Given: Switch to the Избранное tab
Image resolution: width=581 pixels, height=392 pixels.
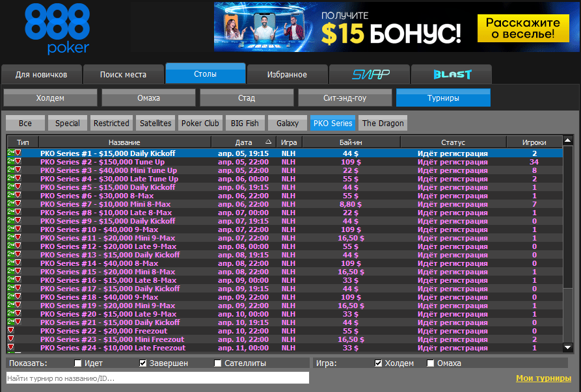Looking at the screenshot, I should pyautogui.click(x=287, y=74).
